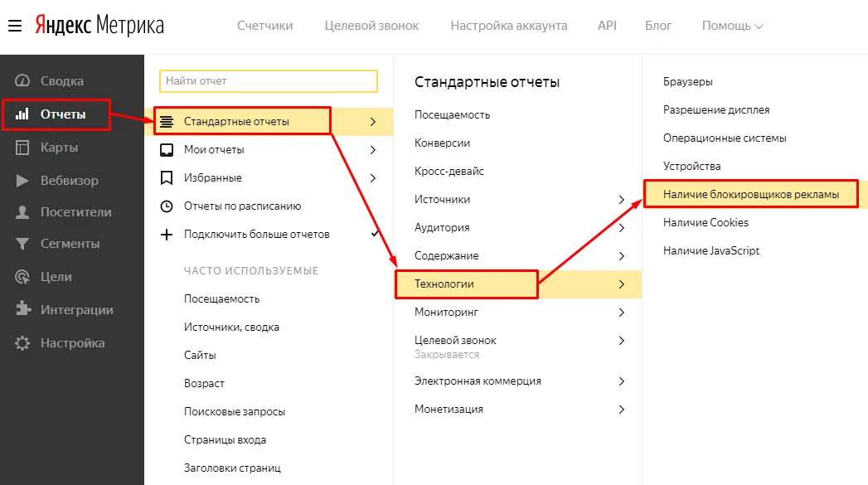Open the Помощь dropdown
This screenshot has width=868, height=485.
click(x=732, y=26)
